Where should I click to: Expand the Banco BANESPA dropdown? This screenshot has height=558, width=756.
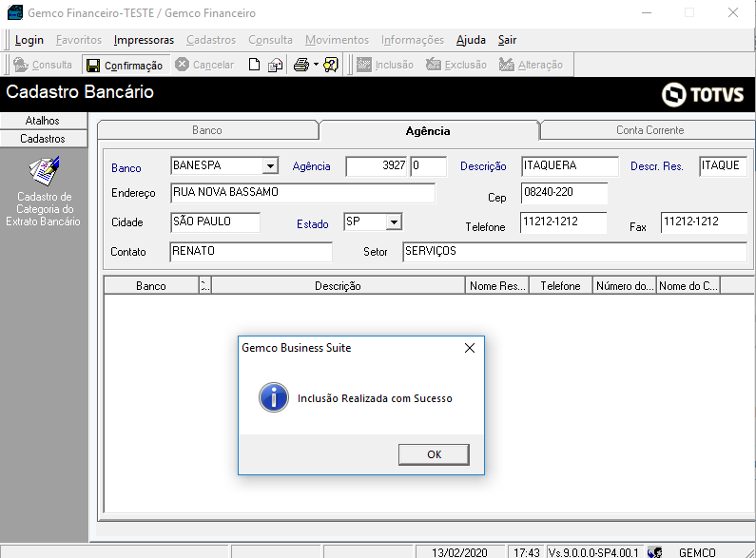pos(270,165)
